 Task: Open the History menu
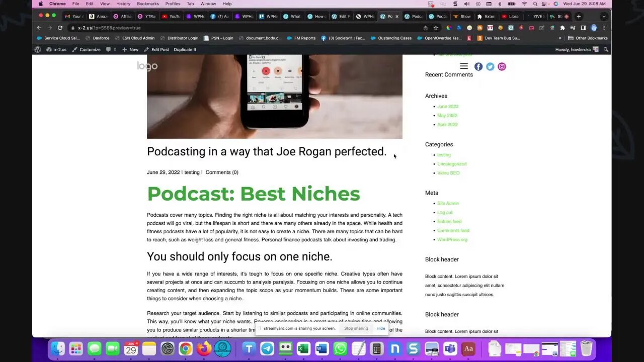point(123,4)
